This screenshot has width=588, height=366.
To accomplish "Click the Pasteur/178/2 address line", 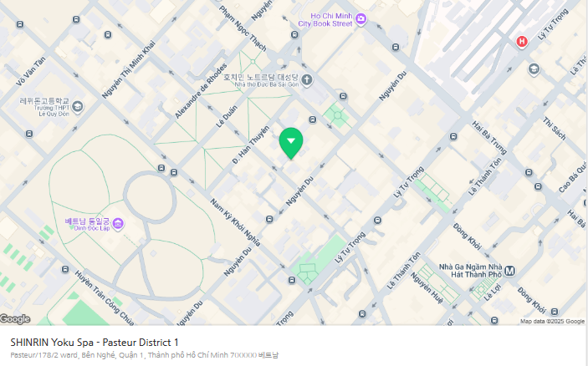I will (x=144, y=355).
